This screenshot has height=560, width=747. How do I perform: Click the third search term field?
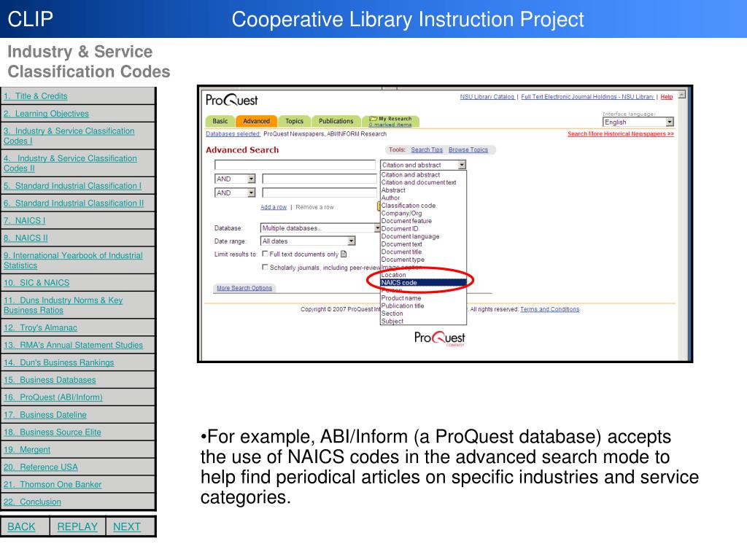click(x=320, y=192)
